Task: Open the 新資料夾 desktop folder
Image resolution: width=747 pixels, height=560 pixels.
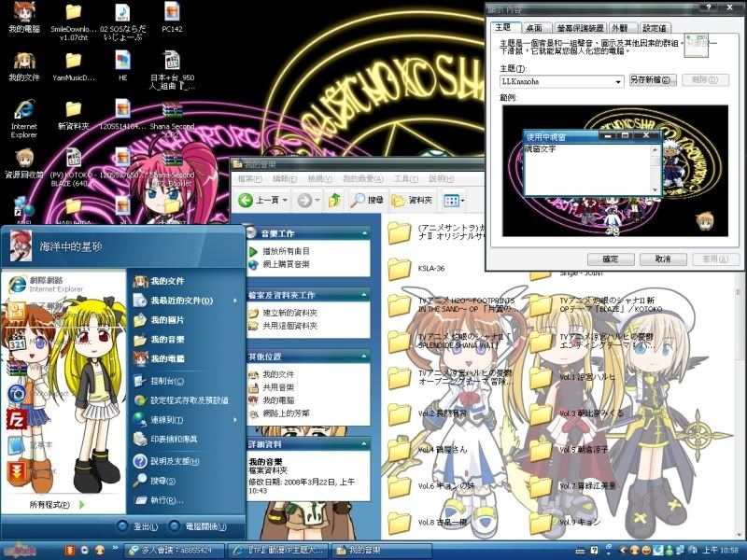Action: (73, 116)
